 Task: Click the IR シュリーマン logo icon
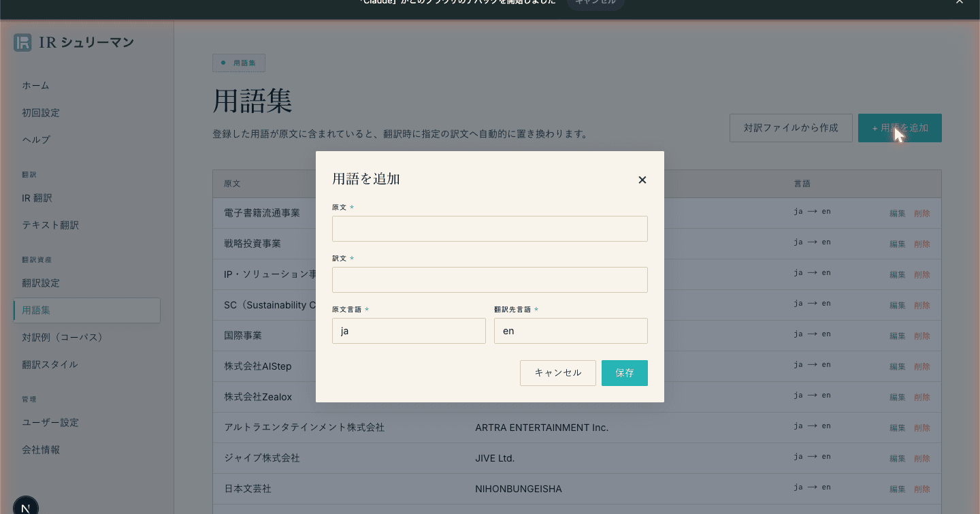[x=22, y=42]
